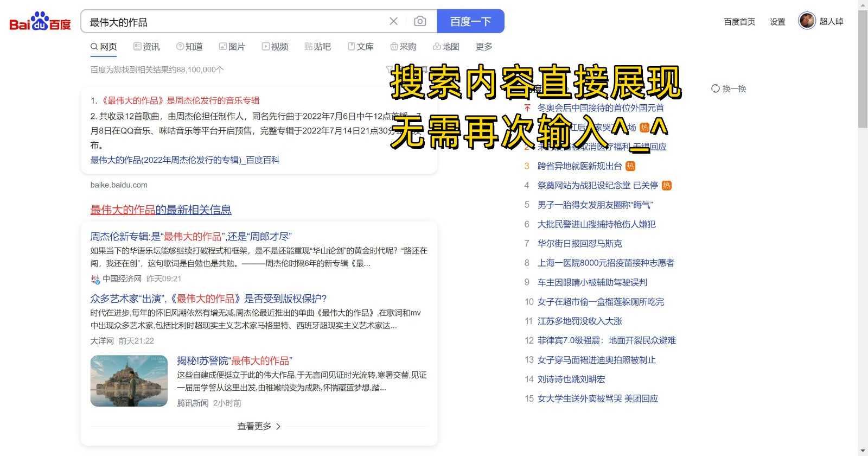This screenshot has height=456, width=868.
Task: Open hot topic 冬奥会后中国接待的首位外国元首
Action: click(x=601, y=108)
